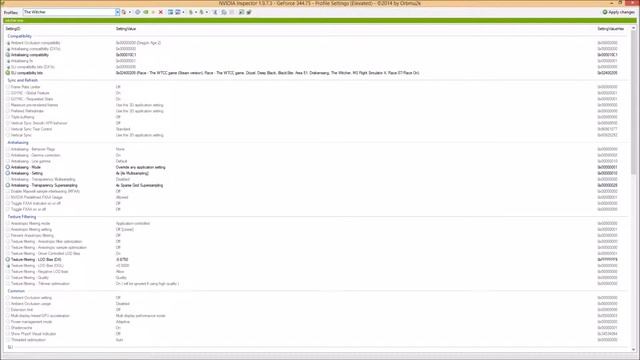Viewport: 640px width, 360px height.
Task: Open dropdown arrow next to remove application icon
Action: [183, 12]
